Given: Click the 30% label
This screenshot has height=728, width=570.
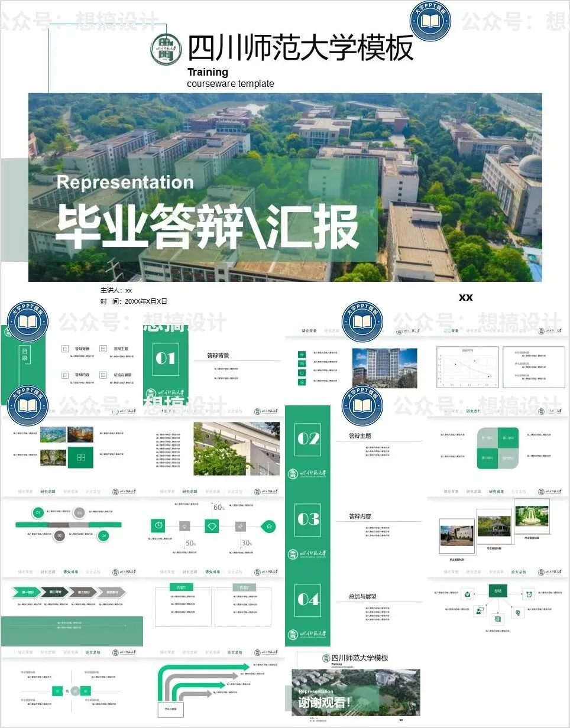Looking at the screenshot, I should coord(247,543).
